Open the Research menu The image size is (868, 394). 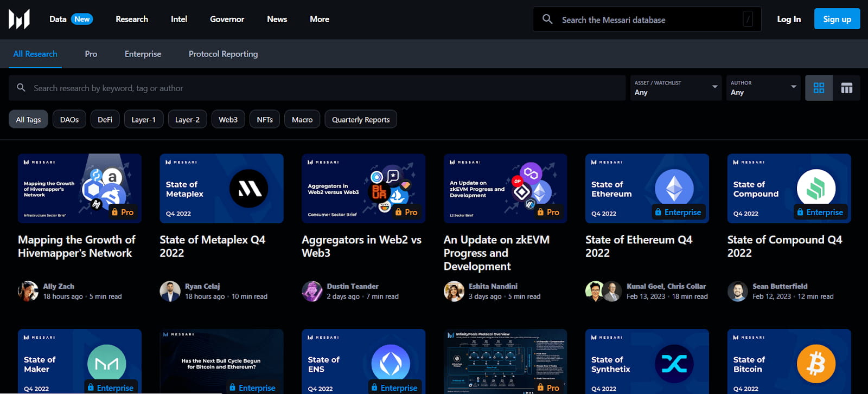pyautogui.click(x=132, y=20)
